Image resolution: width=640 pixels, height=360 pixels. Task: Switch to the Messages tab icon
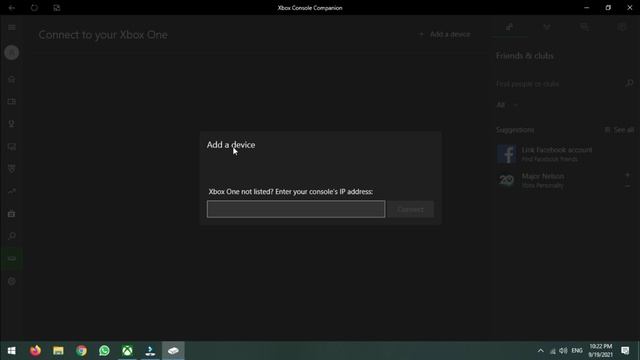coord(584,27)
